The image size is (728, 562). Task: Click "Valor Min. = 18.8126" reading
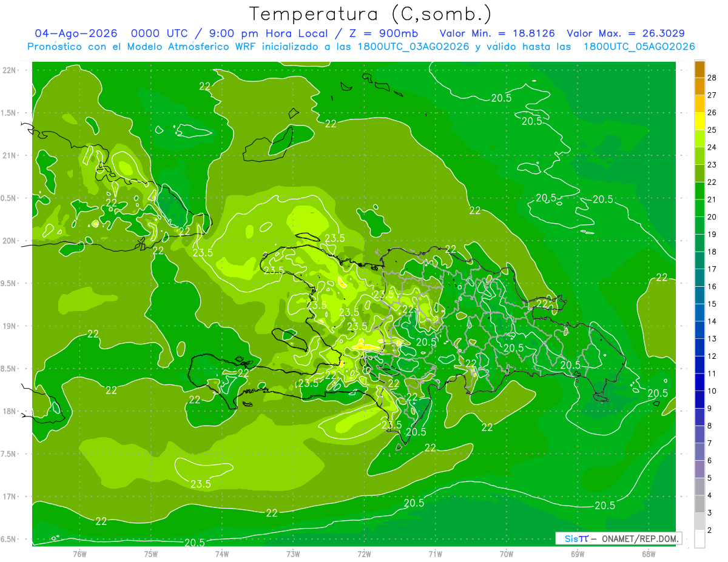(497, 33)
